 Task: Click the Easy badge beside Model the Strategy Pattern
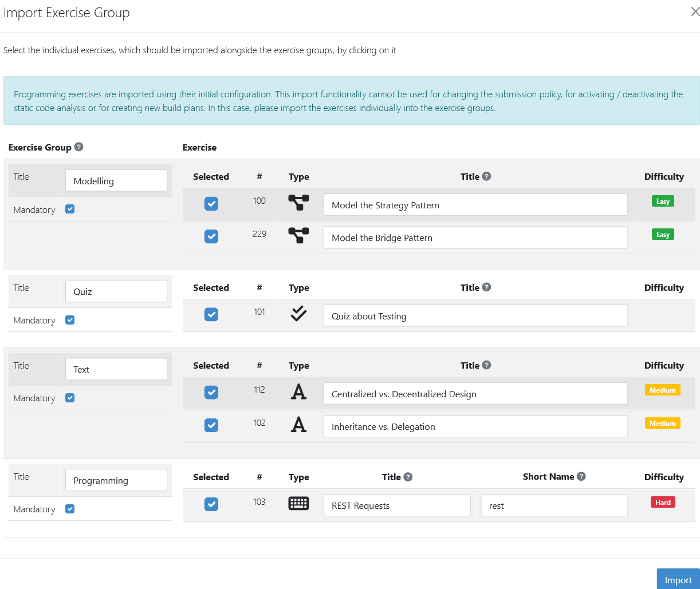663,201
